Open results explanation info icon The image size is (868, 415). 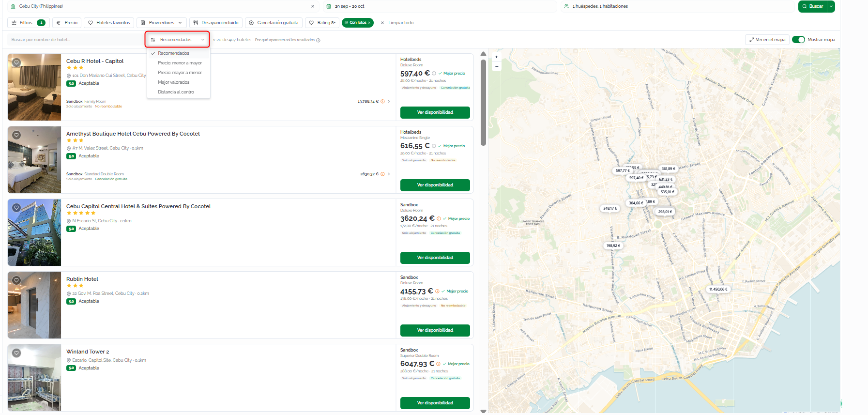[318, 40]
